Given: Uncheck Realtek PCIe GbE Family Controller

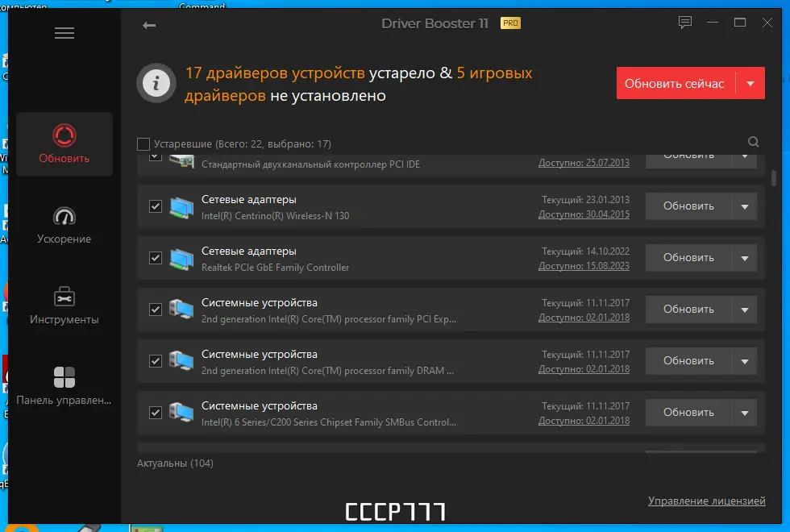Looking at the screenshot, I should [156, 258].
